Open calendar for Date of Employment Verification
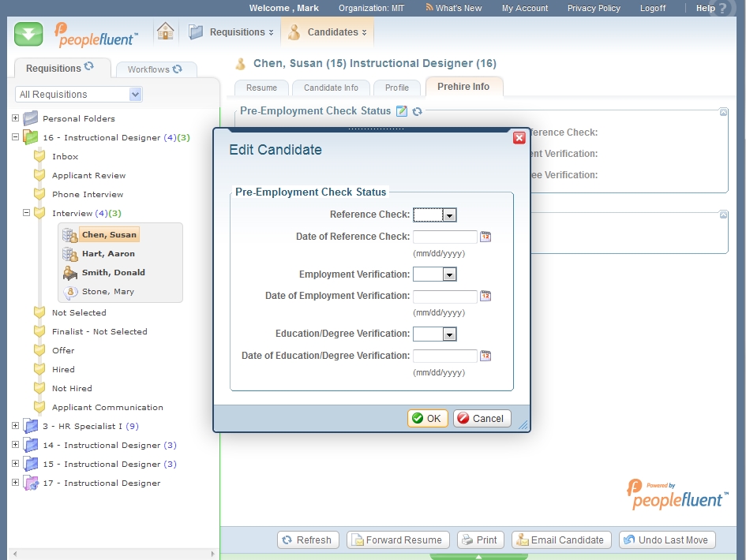 pos(485,297)
